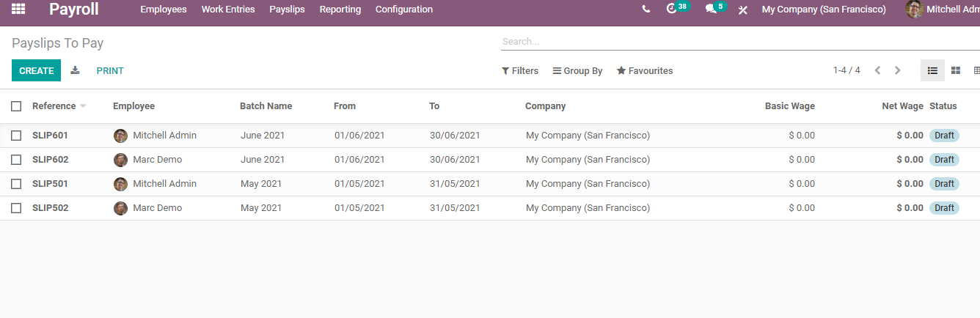Sort by To column header
980x318 pixels.
pyautogui.click(x=434, y=106)
